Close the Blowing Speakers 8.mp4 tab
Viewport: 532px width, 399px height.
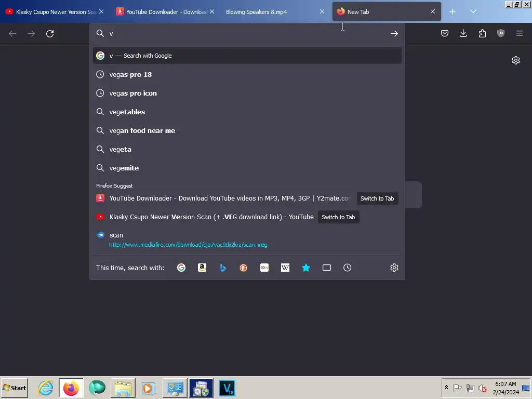click(322, 11)
